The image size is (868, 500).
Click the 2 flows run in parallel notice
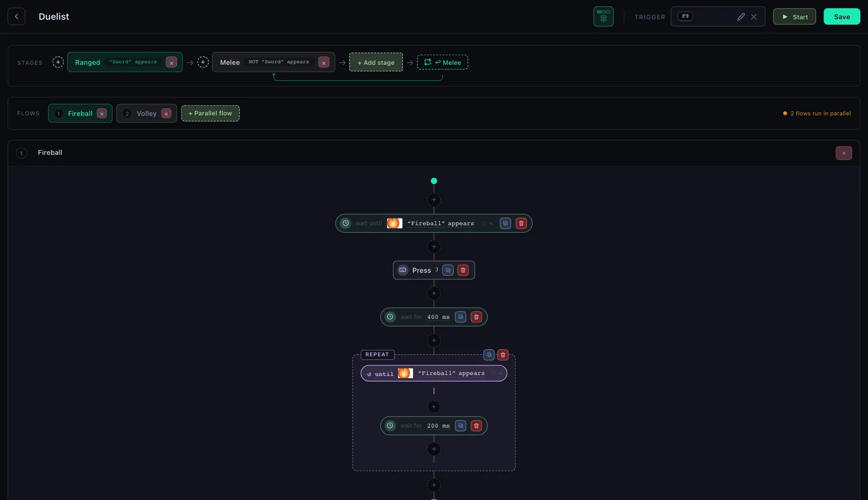coord(817,113)
